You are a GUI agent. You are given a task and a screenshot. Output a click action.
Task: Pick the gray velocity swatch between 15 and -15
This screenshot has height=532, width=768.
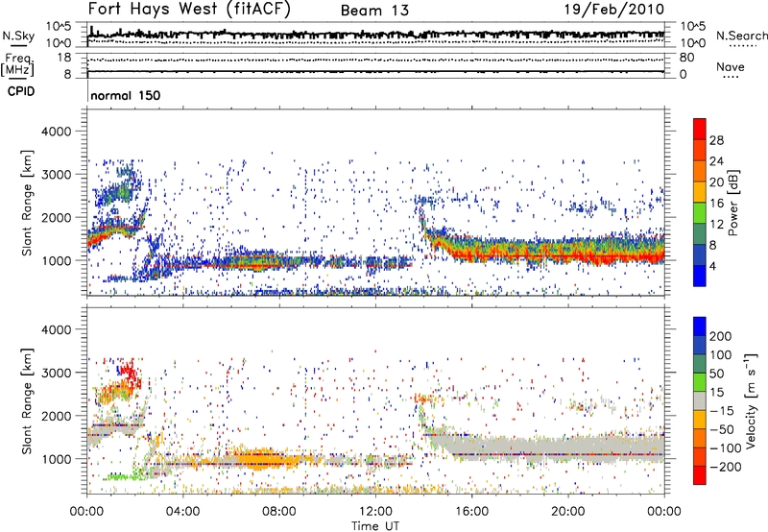[x=700, y=401]
